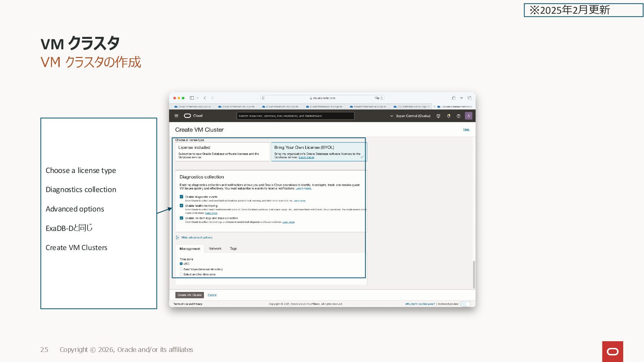The height and width of the screenshot is (362, 644).
Task: Open the Oracle Cloud hamburger navigation menu
Action: (x=176, y=116)
